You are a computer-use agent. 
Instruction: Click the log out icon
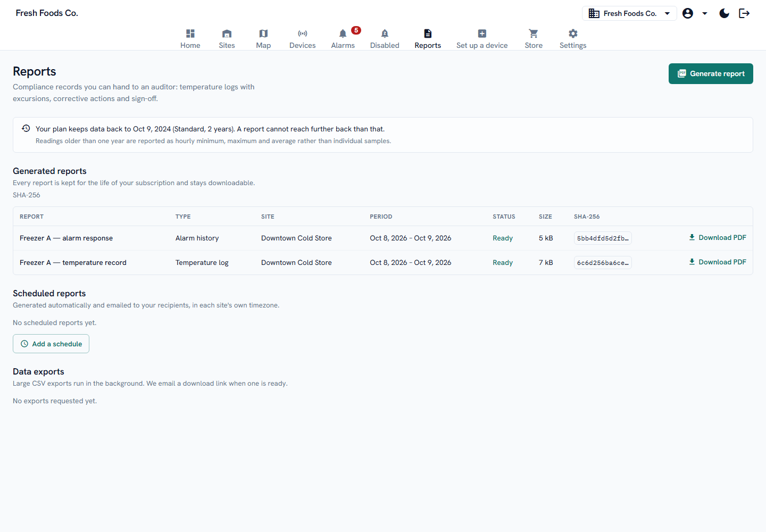[x=744, y=13]
